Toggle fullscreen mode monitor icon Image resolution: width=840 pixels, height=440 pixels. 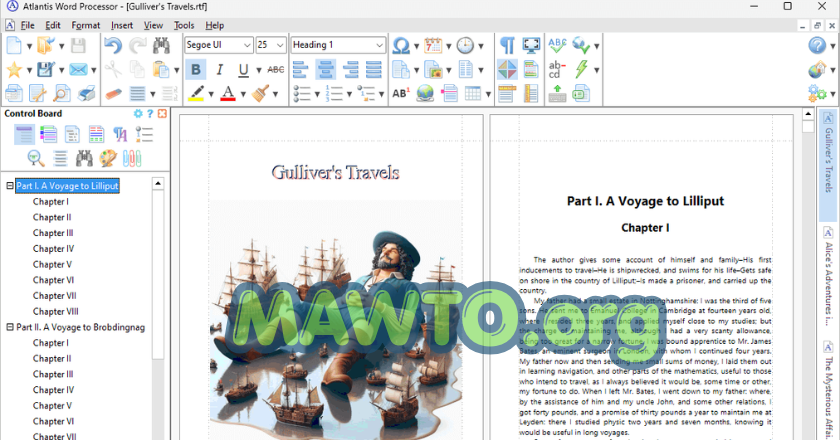531,46
